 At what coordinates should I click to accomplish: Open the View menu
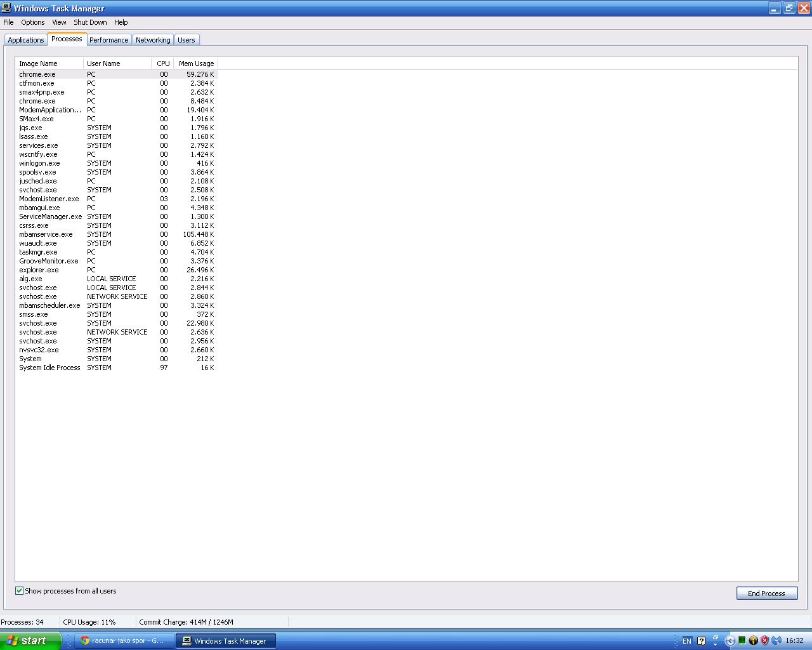click(x=59, y=22)
